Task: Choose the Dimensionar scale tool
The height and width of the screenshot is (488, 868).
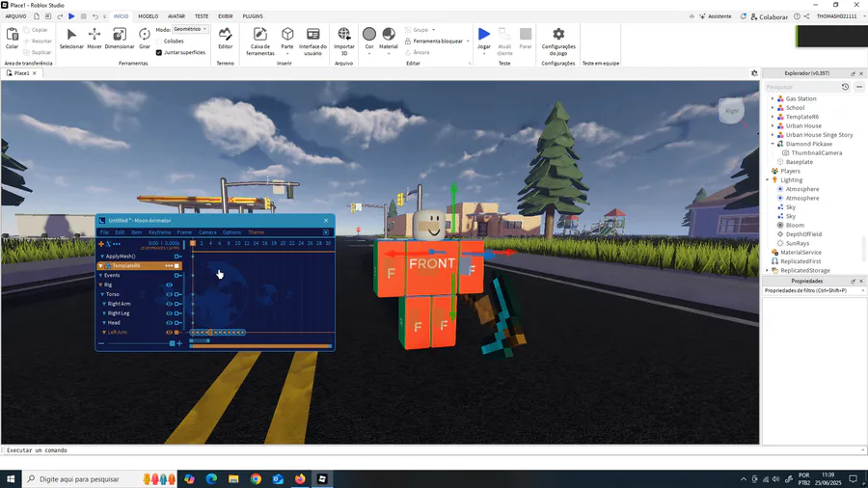Action: click(x=120, y=39)
